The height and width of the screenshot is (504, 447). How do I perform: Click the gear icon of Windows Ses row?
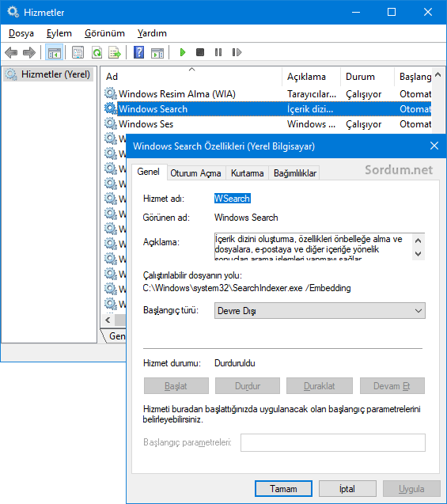tap(111, 123)
